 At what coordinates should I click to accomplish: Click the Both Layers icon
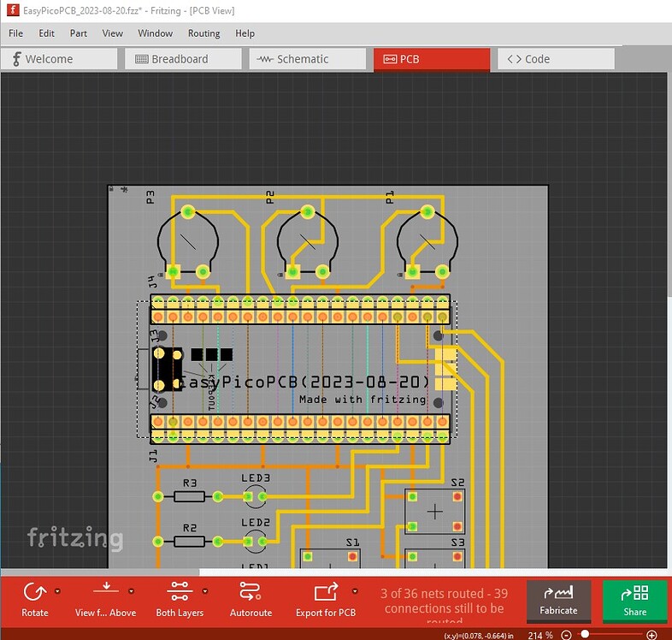click(x=180, y=591)
